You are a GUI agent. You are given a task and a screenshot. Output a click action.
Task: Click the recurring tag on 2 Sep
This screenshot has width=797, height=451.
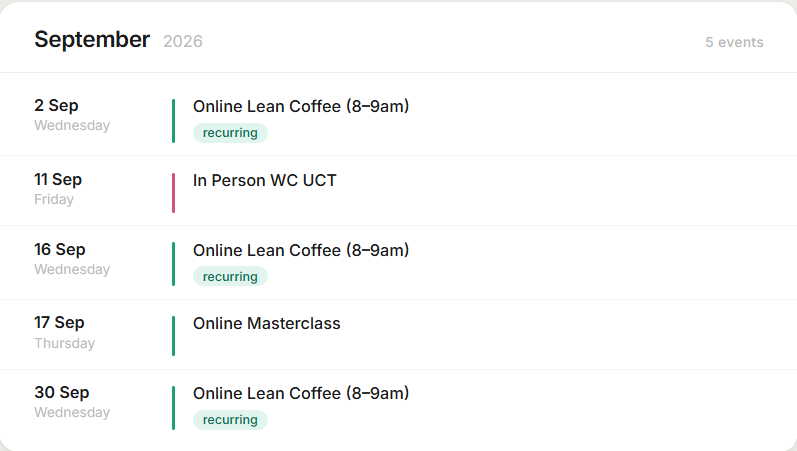(x=230, y=133)
